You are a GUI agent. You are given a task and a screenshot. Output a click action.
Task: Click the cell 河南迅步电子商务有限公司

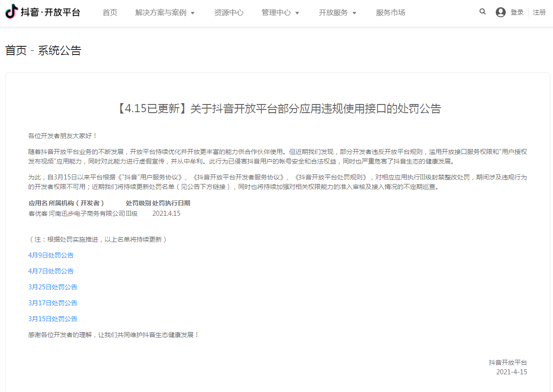86,213
